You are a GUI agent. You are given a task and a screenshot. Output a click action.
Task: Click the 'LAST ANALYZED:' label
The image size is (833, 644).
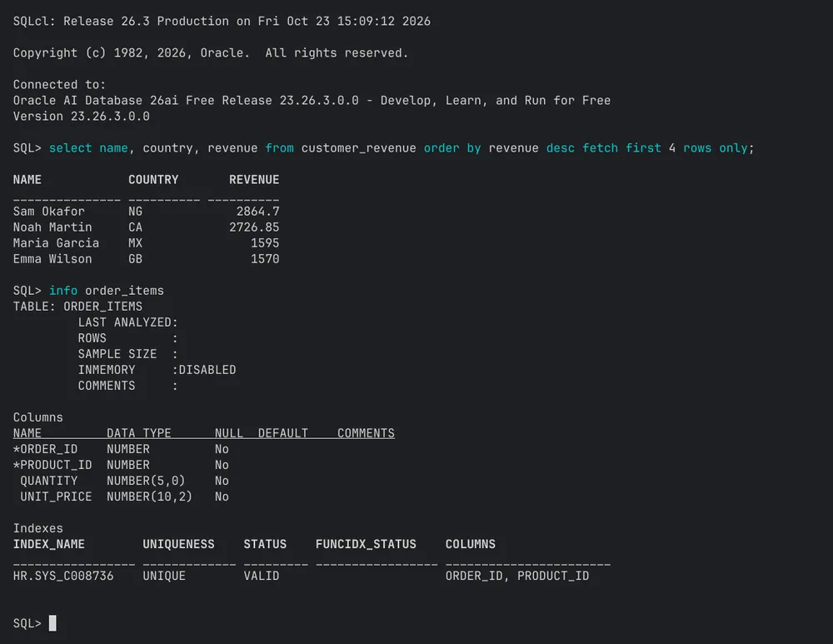[128, 322]
